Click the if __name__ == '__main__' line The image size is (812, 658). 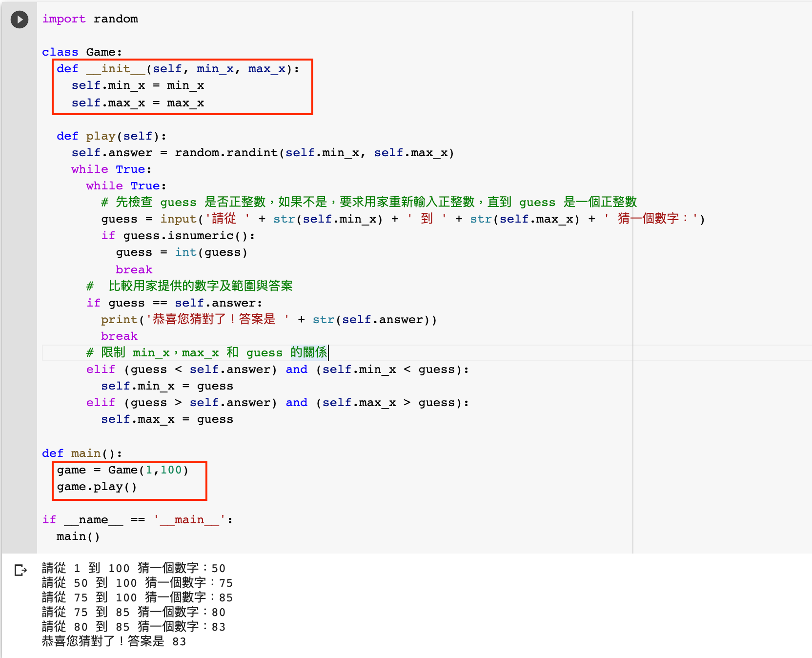tap(138, 520)
